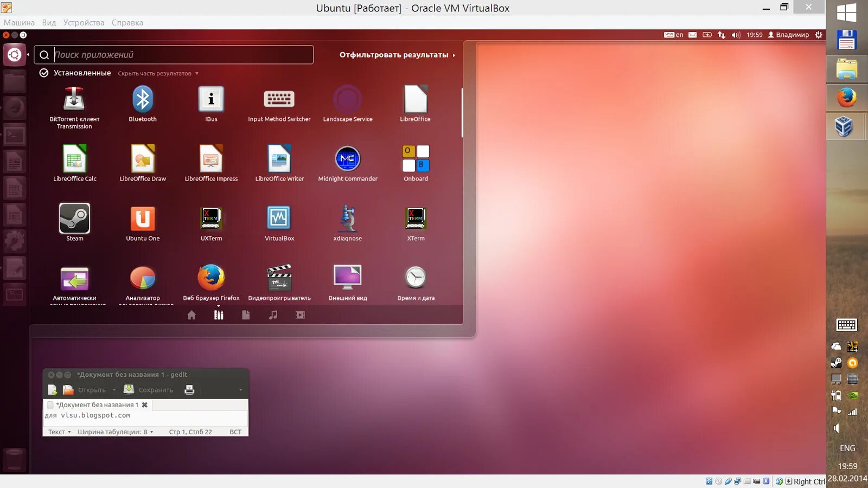Click Сохранить in gedit toolbar
The height and width of the screenshot is (488, 868).
[x=149, y=390]
